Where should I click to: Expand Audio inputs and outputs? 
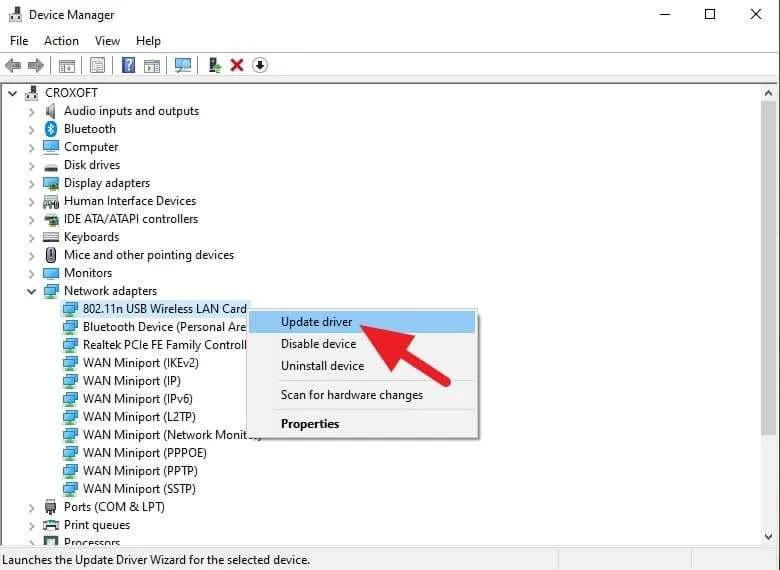[x=31, y=111]
